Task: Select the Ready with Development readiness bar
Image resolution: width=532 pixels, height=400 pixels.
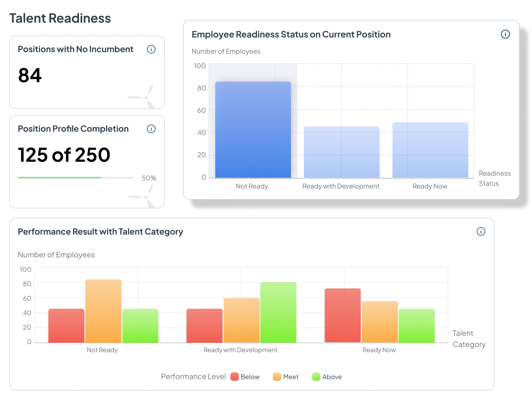Action: pos(342,152)
